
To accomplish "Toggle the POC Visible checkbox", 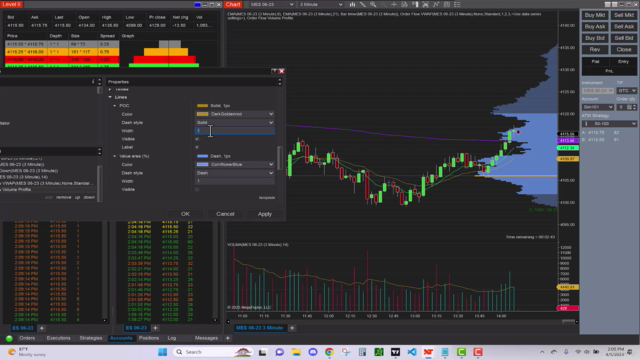I will [197, 139].
